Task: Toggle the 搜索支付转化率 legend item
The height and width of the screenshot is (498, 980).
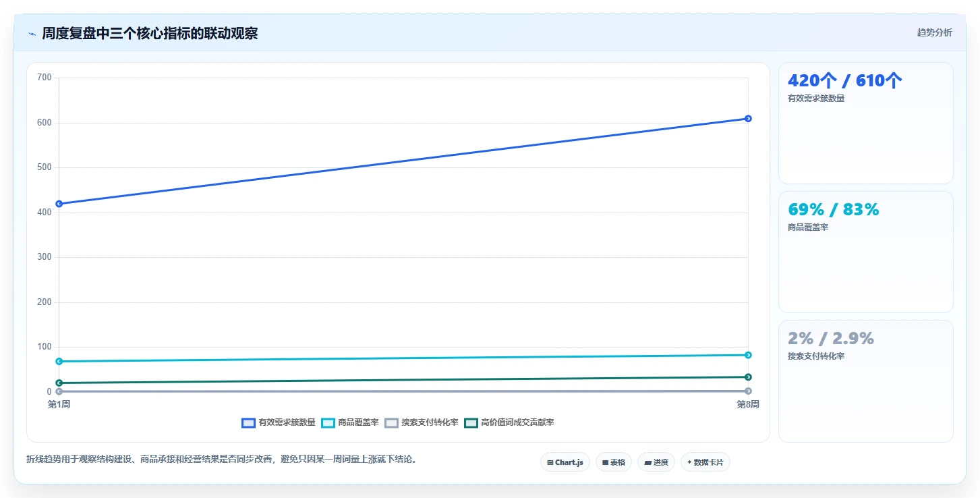Action: pos(422,422)
